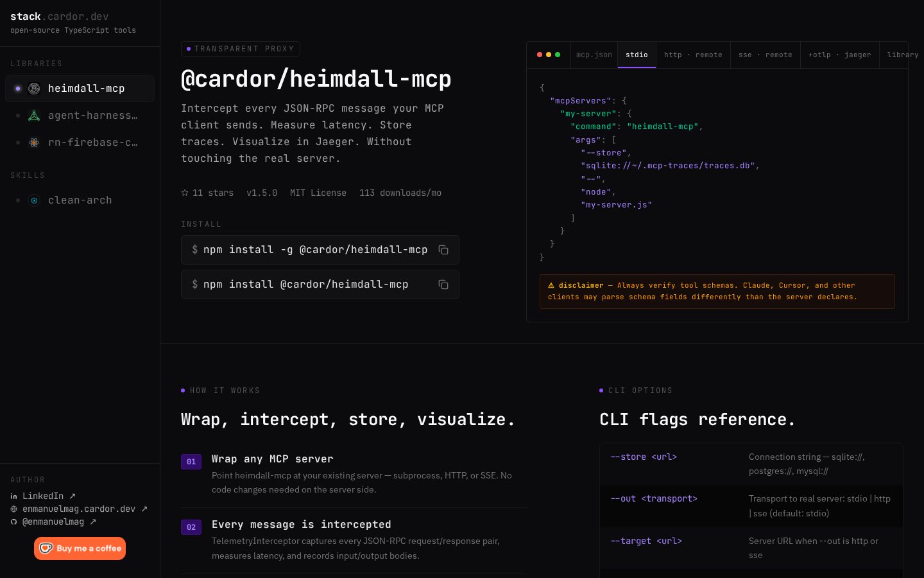The height and width of the screenshot is (578, 924).
Task: Click the CLI flags reference heading
Action: (697, 419)
